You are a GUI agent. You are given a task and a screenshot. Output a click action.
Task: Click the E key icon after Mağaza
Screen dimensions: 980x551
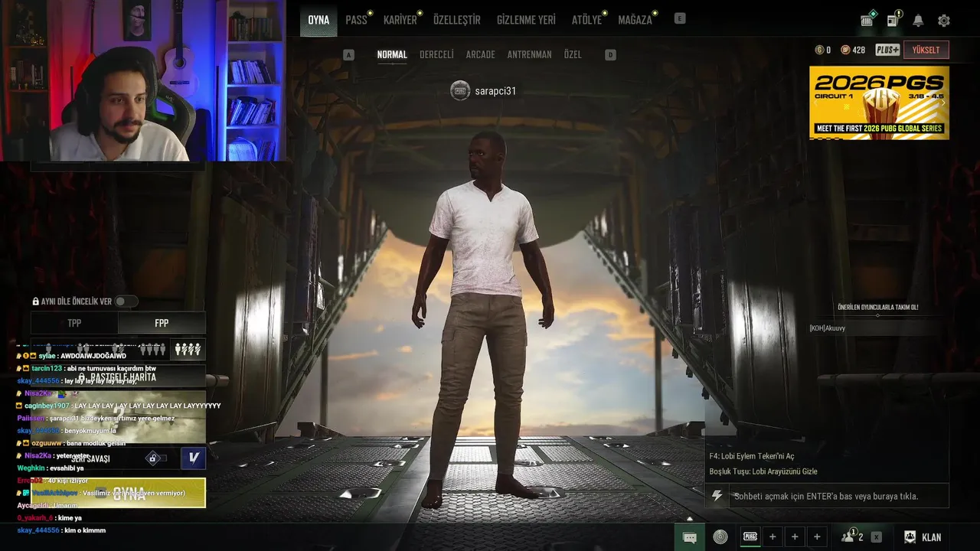pyautogui.click(x=680, y=18)
